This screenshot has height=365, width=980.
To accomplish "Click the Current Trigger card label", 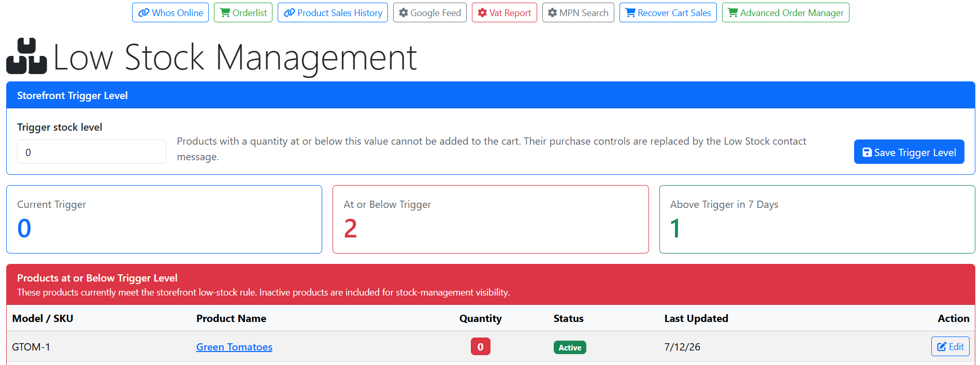I will [x=52, y=204].
